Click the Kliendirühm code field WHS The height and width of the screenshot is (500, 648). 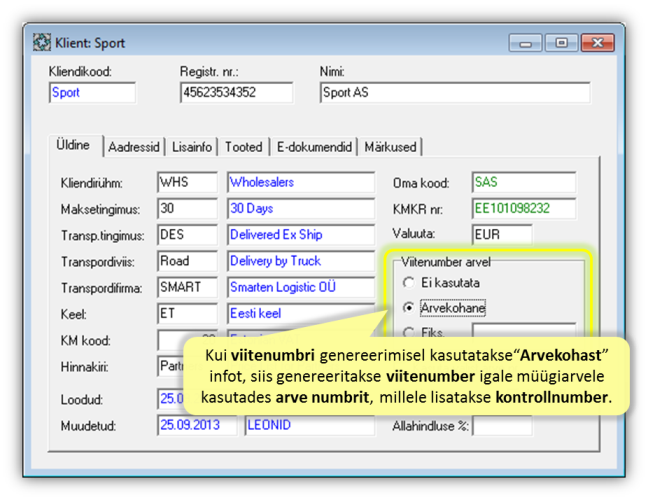click(x=187, y=182)
